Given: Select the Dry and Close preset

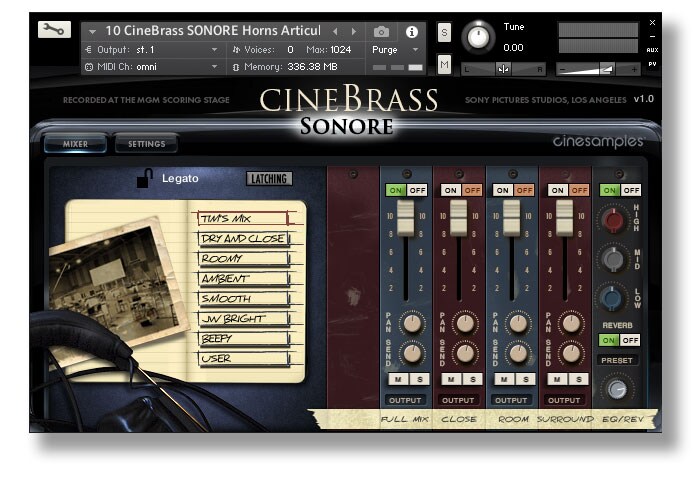Looking at the screenshot, I should 243,239.
